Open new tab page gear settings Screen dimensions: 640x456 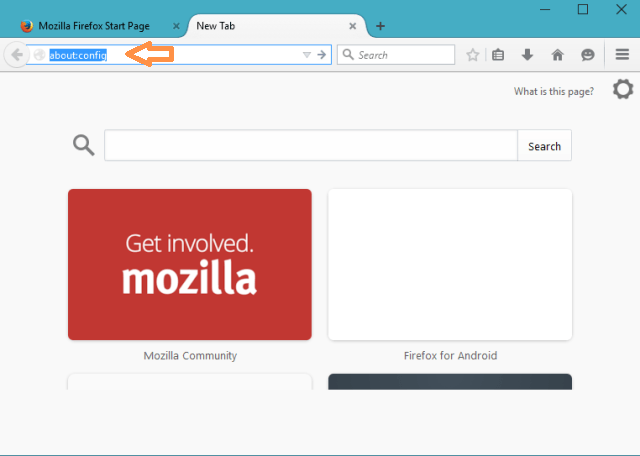[x=623, y=89]
